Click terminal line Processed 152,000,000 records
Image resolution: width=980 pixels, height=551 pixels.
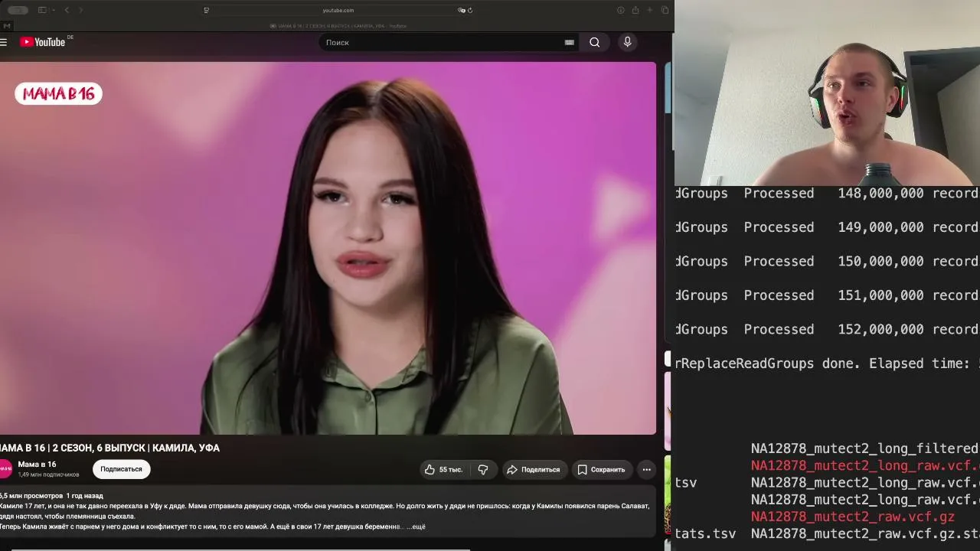[827, 329]
